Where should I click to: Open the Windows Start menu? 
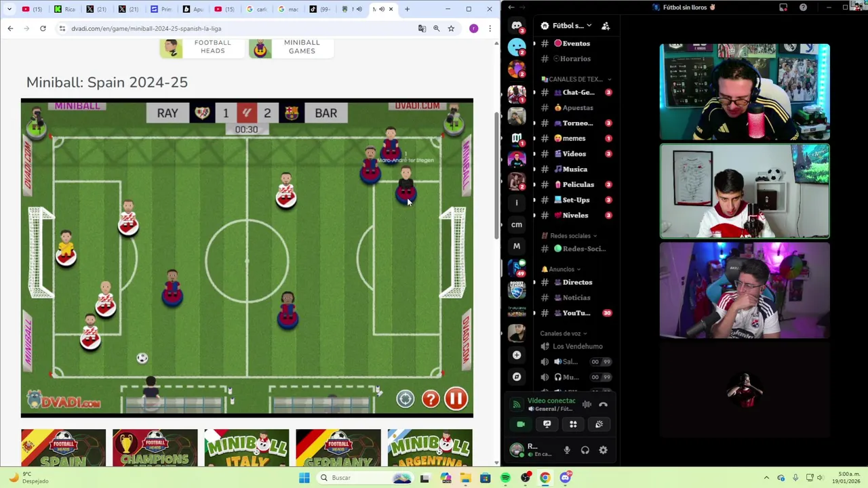pyautogui.click(x=304, y=478)
